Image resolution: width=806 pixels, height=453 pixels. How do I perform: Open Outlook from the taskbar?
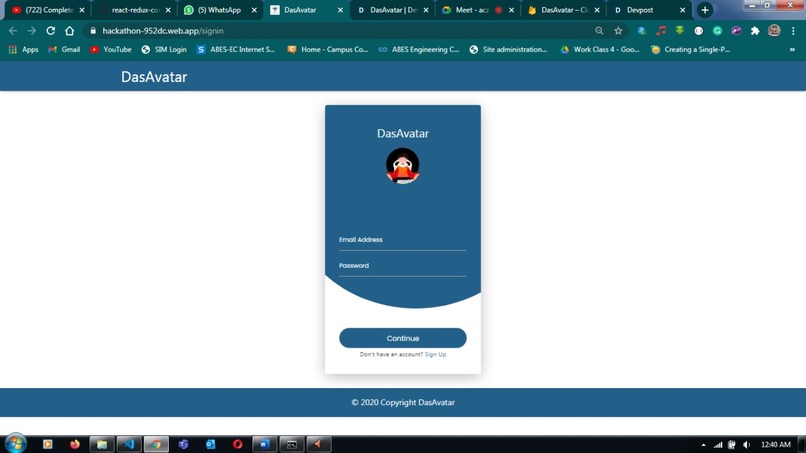pos(210,444)
